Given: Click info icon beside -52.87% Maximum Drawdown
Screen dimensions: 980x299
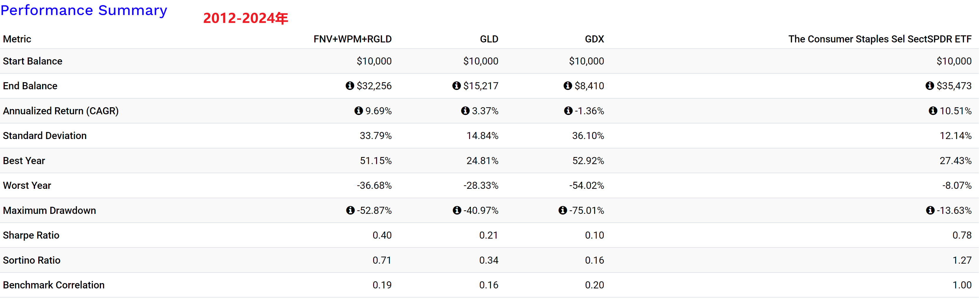Looking at the screenshot, I should click(351, 211).
